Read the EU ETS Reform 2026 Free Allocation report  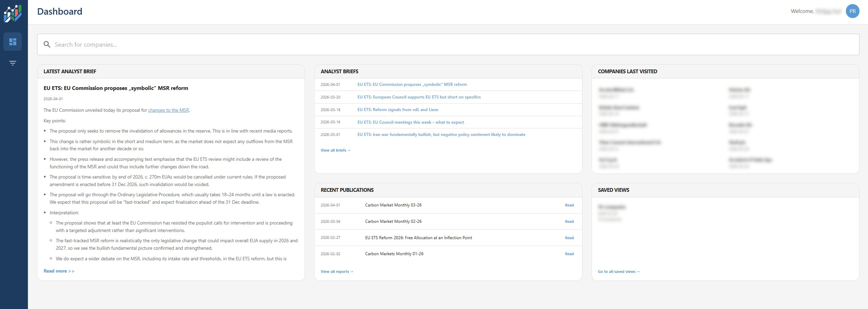569,238
